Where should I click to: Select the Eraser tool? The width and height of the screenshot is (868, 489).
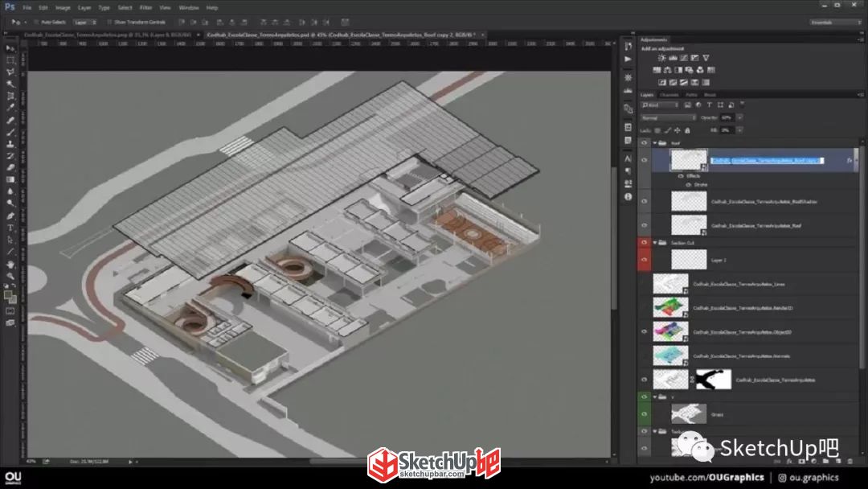pos(10,168)
